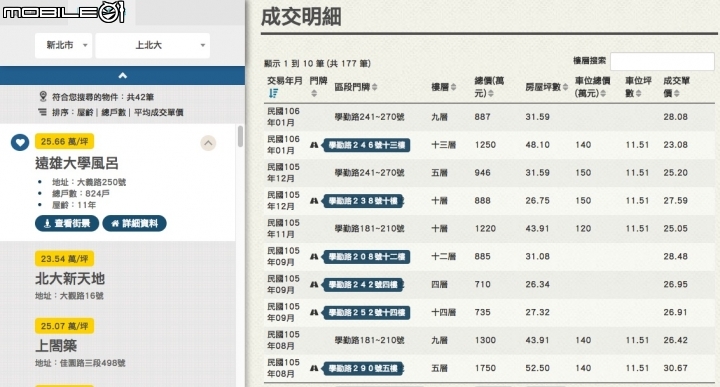This screenshot has height=387, width=720.
Task: Sort the table by 樓層 column
Action: (x=444, y=87)
